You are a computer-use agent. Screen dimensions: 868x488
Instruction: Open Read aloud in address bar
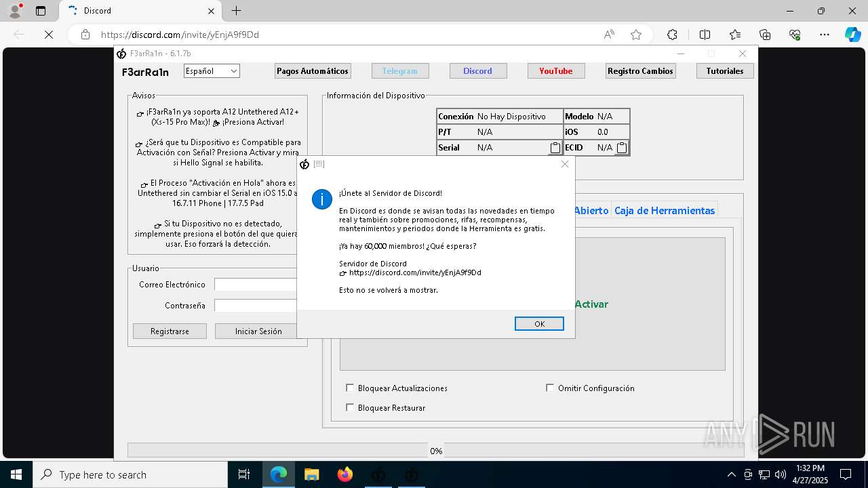pyautogui.click(x=609, y=35)
